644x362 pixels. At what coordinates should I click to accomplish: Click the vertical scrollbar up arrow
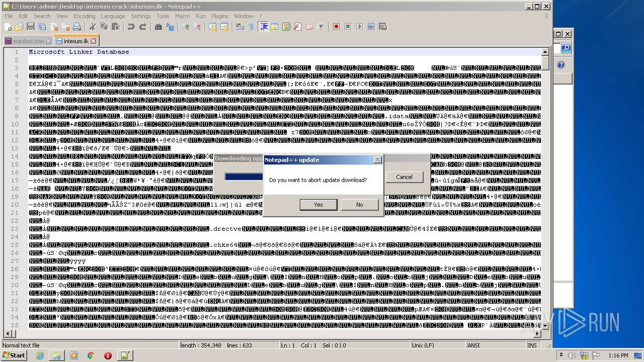pos(545,52)
